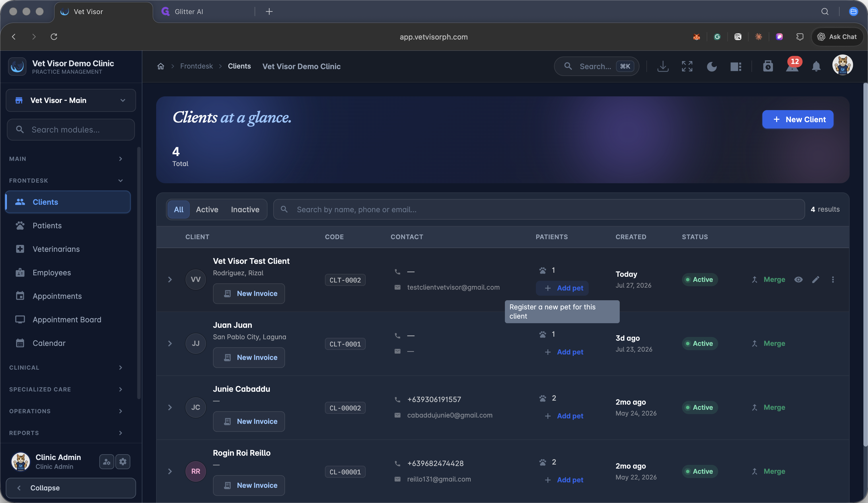
Task: Edit Vet Visor Test Client with pencil icon
Action: pyautogui.click(x=816, y=279)
